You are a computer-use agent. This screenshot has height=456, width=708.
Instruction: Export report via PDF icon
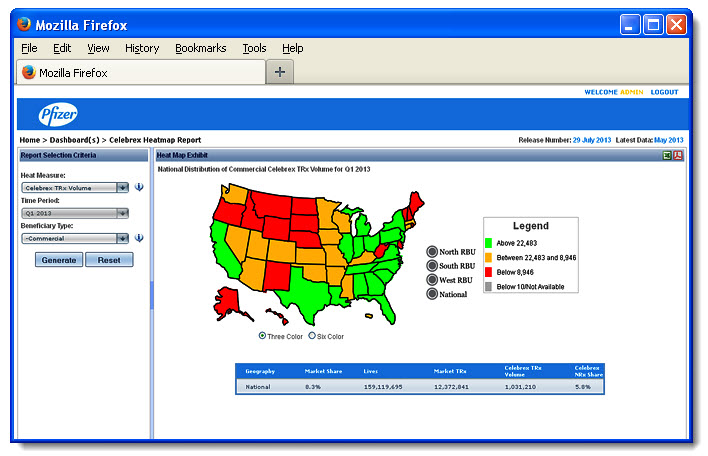678,156
